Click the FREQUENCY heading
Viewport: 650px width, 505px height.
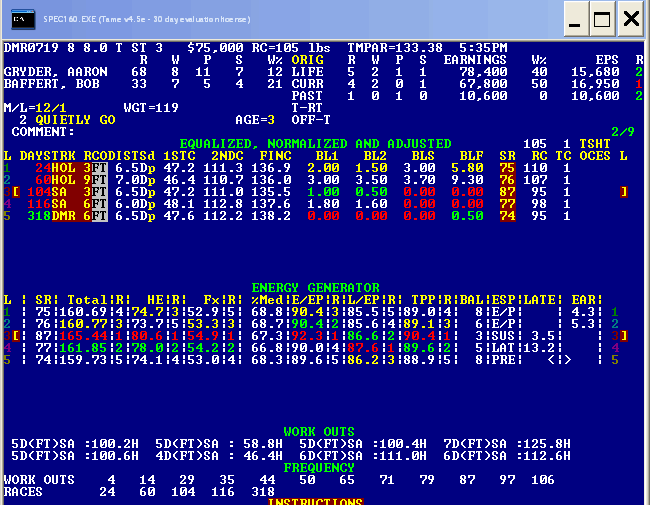(319, 468)
